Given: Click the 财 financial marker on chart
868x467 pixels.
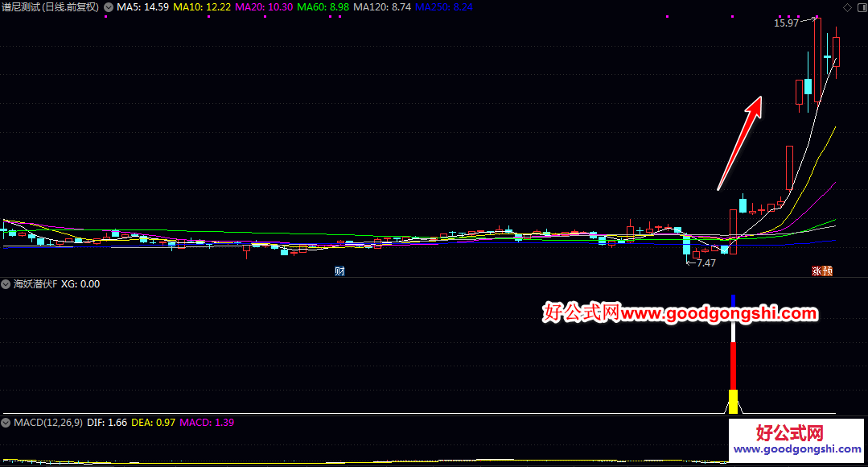Looking at the screenshot, I should pos(340,271).
